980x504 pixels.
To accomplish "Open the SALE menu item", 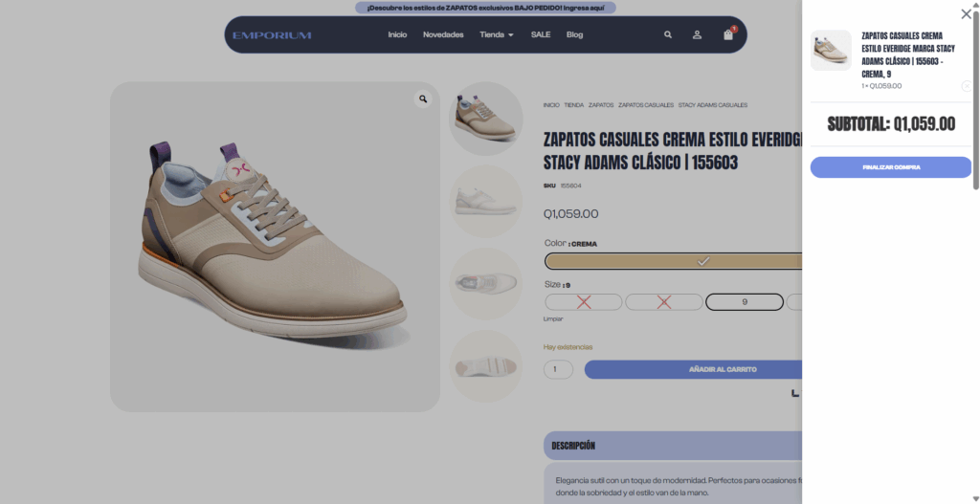I will 541,35.
